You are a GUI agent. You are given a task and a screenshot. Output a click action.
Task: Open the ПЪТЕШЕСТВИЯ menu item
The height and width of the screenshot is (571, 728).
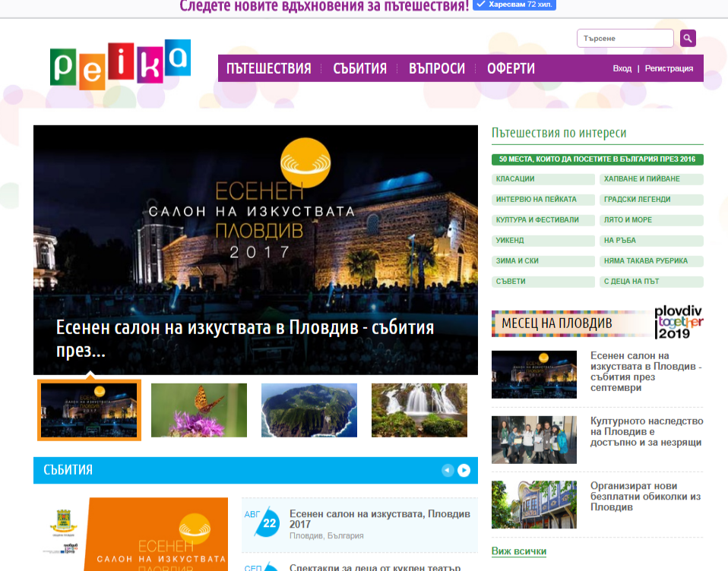pyautogui.click(x=269, y=68)
